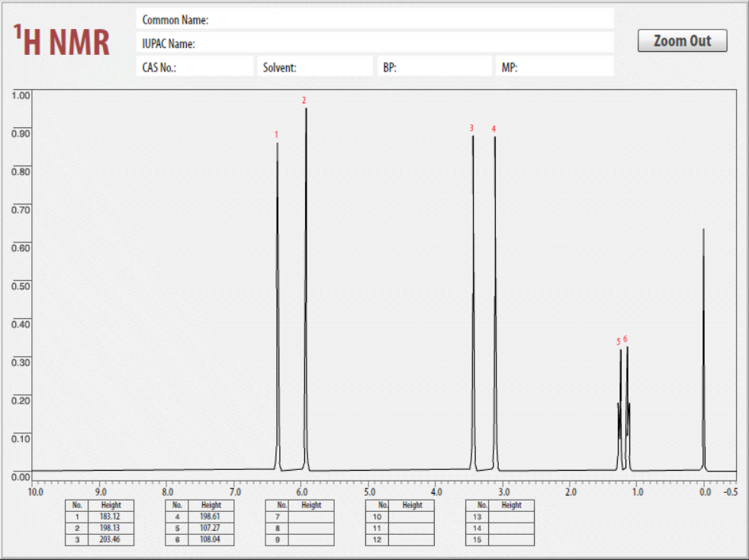
Task: Select peak label 1 near 6.4 ppm
Action: click(276, 134)
